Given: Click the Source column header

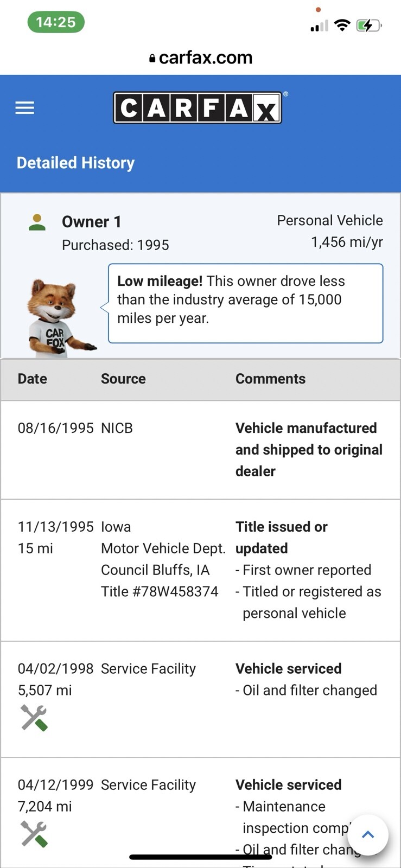Looking at the screenshot, I should click(123, 379).
